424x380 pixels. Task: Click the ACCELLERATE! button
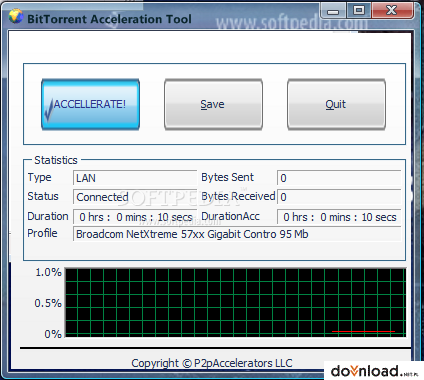pyautogui.click(x=90, y=104)
